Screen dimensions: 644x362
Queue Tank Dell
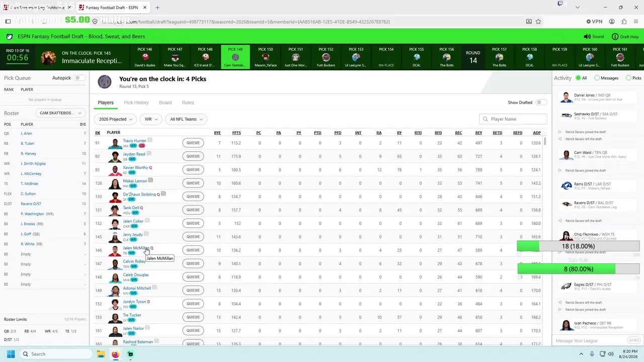(193, 210)
